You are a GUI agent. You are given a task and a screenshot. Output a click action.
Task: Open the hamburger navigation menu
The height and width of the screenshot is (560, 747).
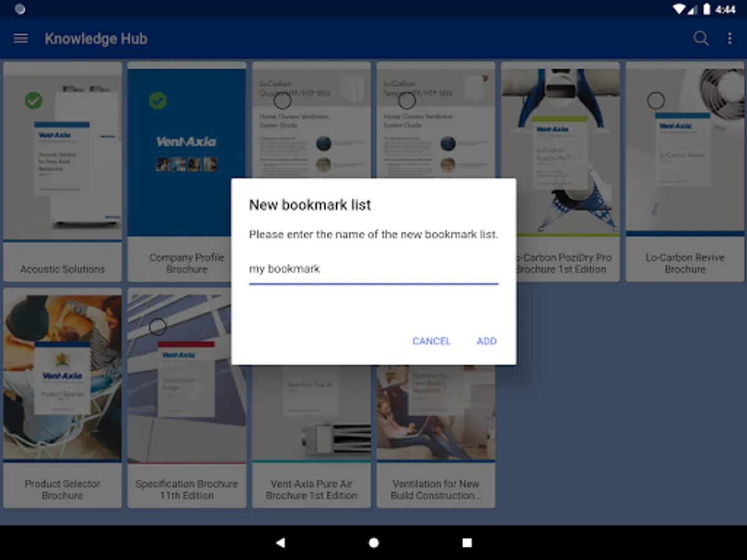pyautogui.click(x=21, y=39)
